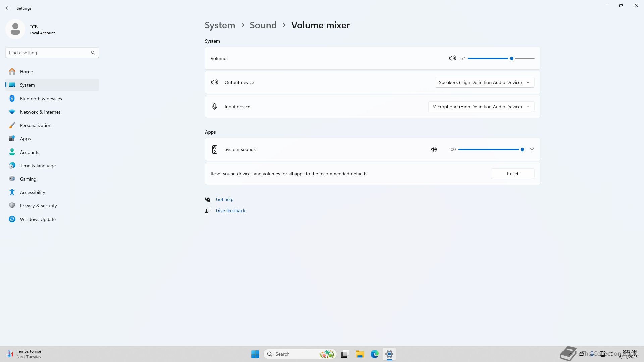Click the back arrow in Settings
The width and height of the screenshot is (644, 362).
click(8, 8)
